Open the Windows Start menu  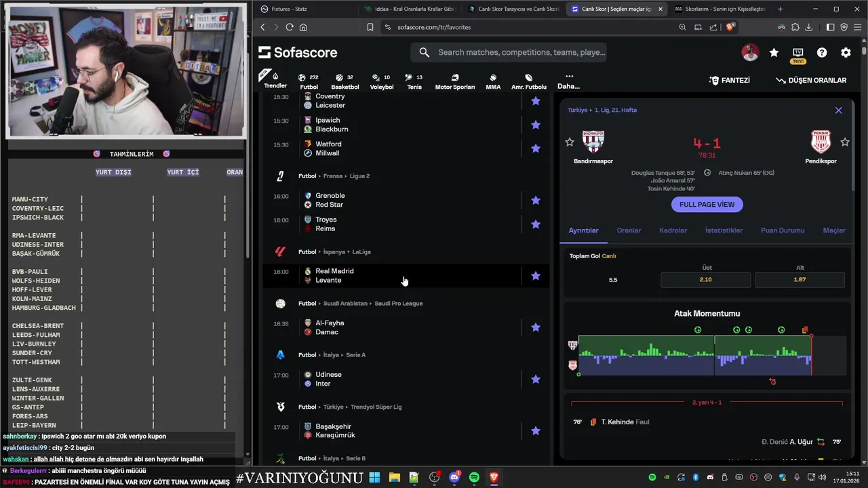(375, 478)
